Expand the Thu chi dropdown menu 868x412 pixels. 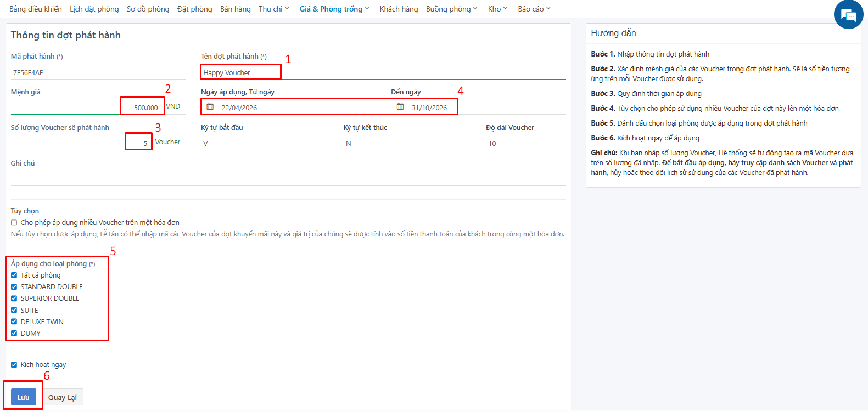[x=274, y=9]
